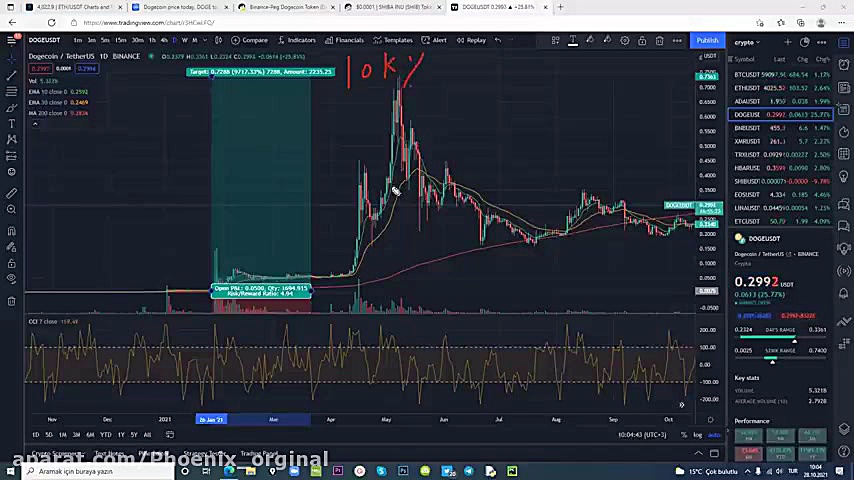Open more options in drawing toolbar

677,40
